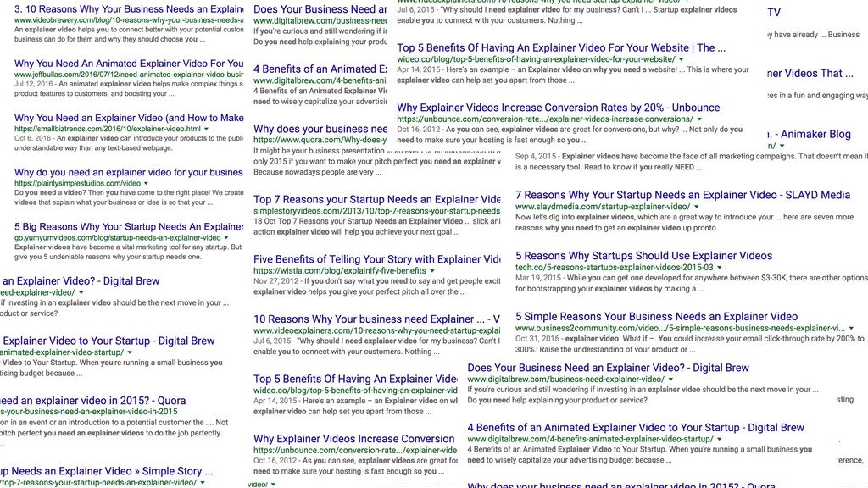
Task: Open '4 Benefits of an Animated Explainer Video' Digital Brew link
Action: [636, 428]
